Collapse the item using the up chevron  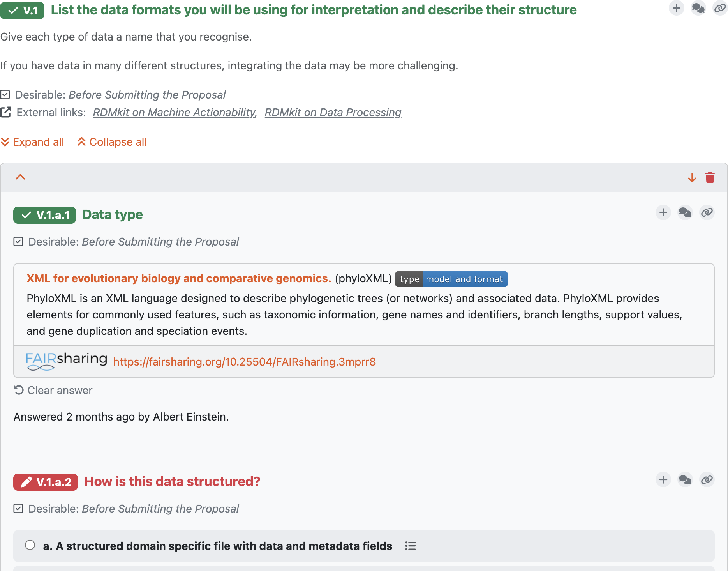[20, 177]
